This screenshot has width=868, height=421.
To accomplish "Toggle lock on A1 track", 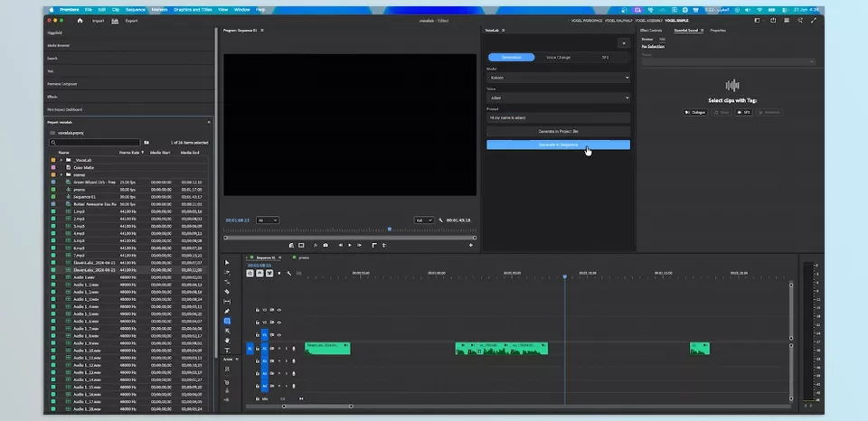I will coord(258,349).
